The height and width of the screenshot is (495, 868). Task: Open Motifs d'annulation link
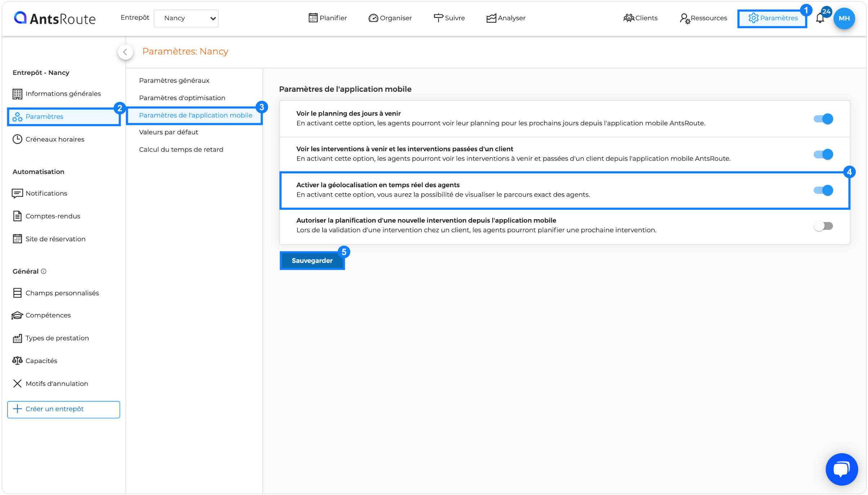point(57,384)
